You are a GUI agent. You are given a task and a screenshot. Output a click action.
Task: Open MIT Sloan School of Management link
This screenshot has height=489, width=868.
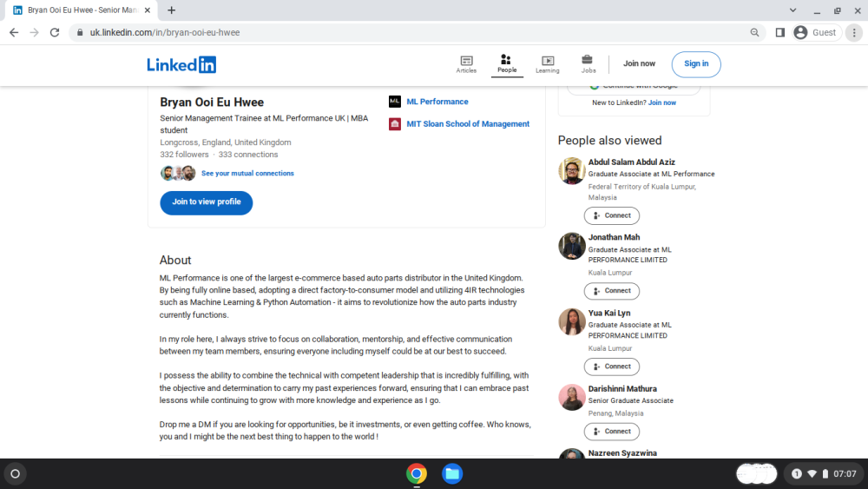point(468,124)
